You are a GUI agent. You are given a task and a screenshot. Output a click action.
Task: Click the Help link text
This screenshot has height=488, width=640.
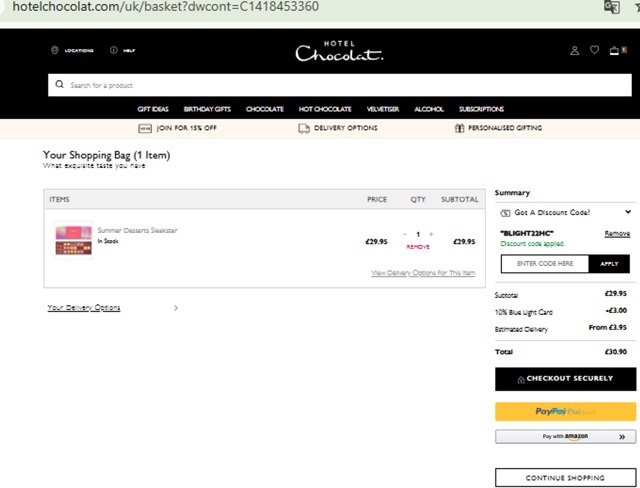point(129,51)
